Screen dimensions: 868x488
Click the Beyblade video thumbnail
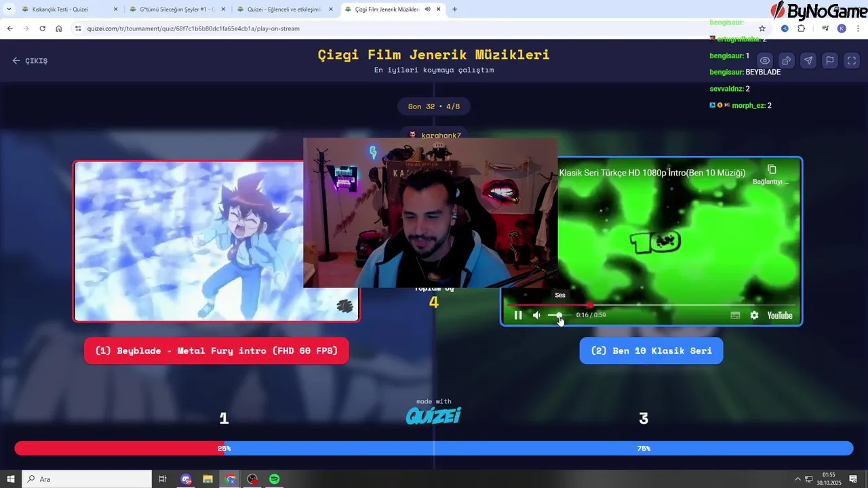pyautogui.click(x=189, y=241)
